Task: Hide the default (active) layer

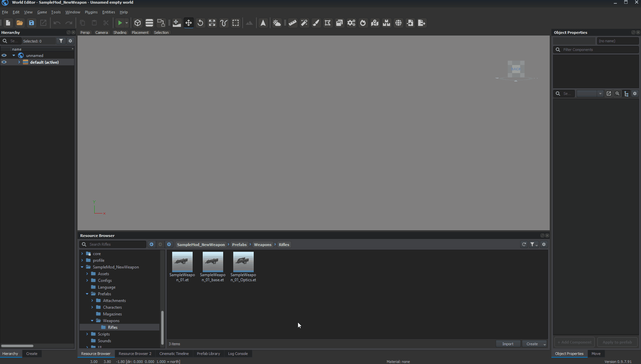Action: click(4, 62)
